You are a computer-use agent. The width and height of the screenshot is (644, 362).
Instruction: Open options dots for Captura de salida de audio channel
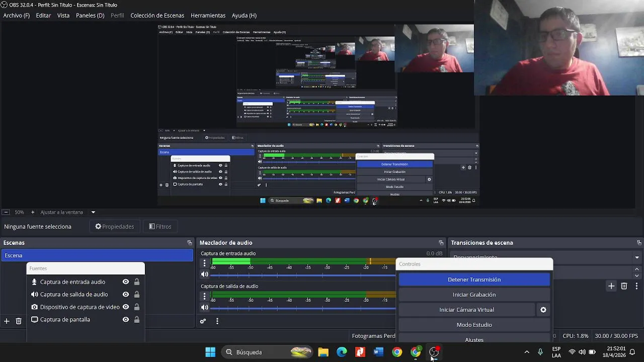tap(204, 296)
